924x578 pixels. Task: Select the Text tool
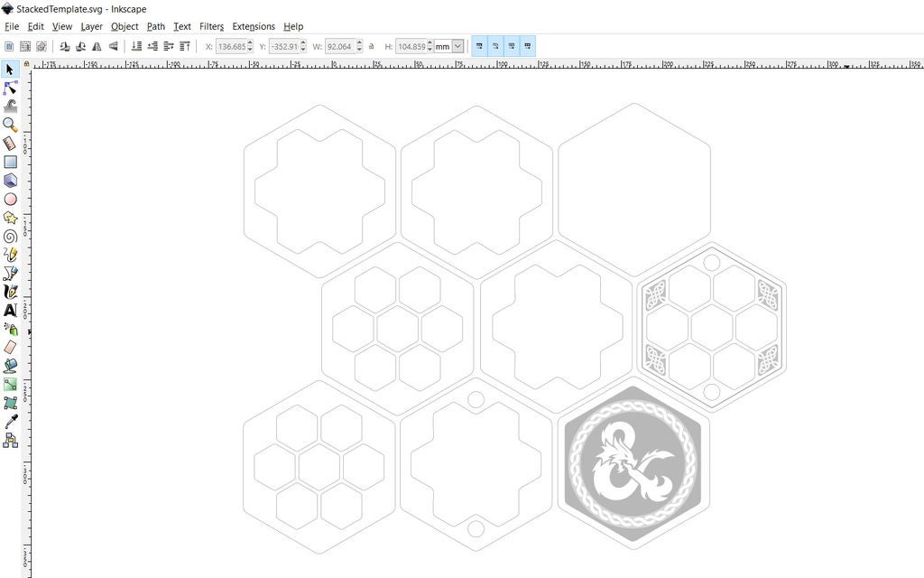click(10, 311)
